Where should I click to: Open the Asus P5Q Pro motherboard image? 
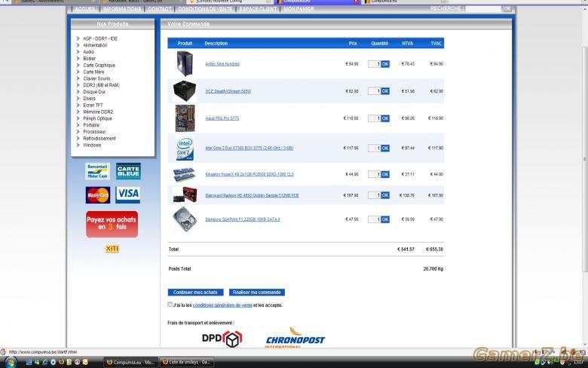[x=185, y=118]
